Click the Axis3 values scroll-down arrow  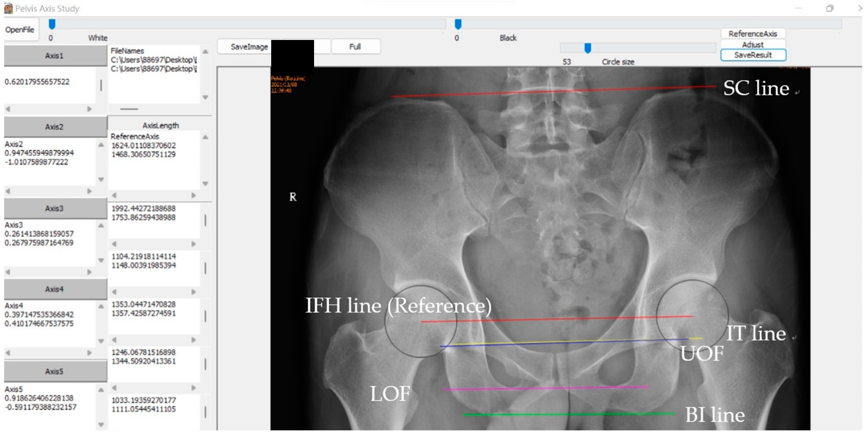pos(101,260)
